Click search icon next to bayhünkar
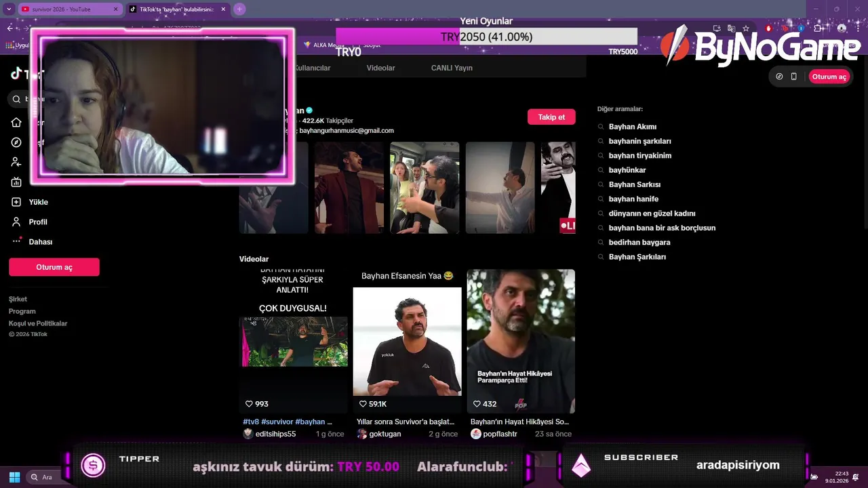Viewport: 868px width, 488px height. (601, 170)
